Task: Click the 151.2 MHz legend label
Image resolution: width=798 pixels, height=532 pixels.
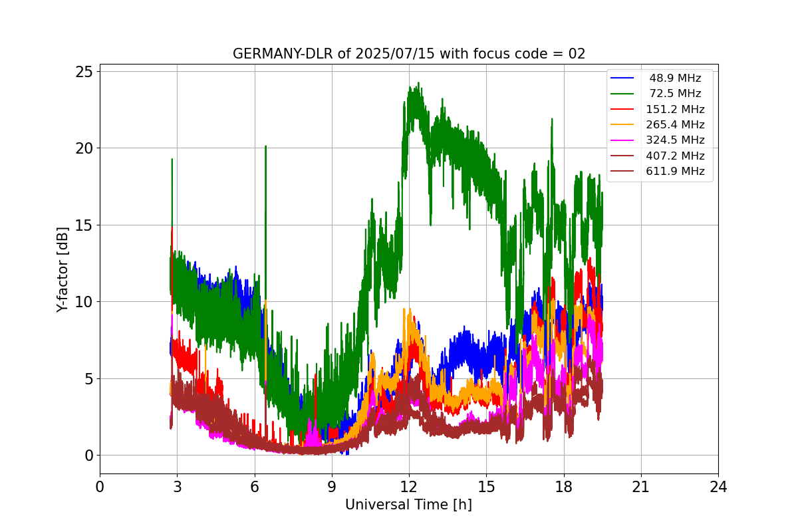Action: 675,109
